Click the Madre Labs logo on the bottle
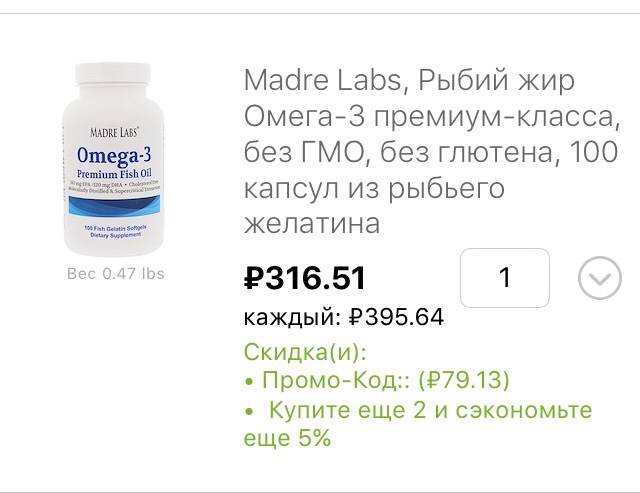The width and height of the screenshot is (640, 493). (116, 130)
